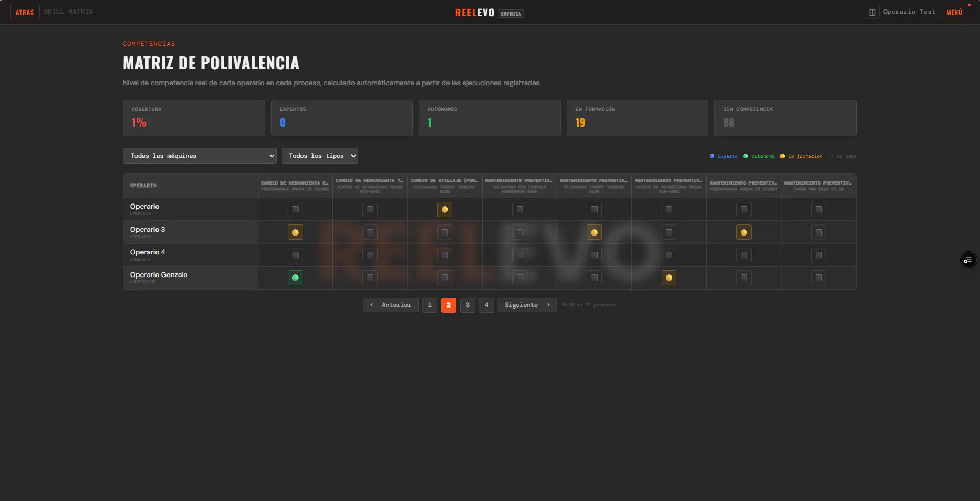
Task: Open Operario 3 cell for Cambio de herramienta Punzonadora Amada
Action: click(x=295, y=232)
